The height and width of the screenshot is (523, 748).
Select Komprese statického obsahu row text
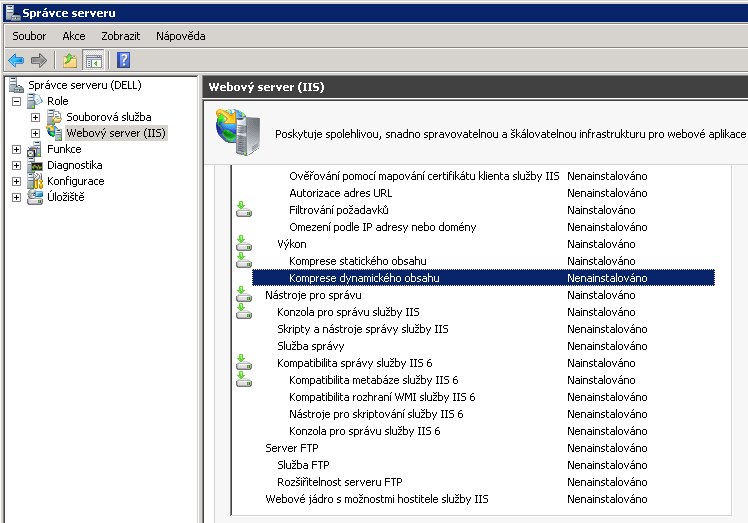click(x=358, y=261)
